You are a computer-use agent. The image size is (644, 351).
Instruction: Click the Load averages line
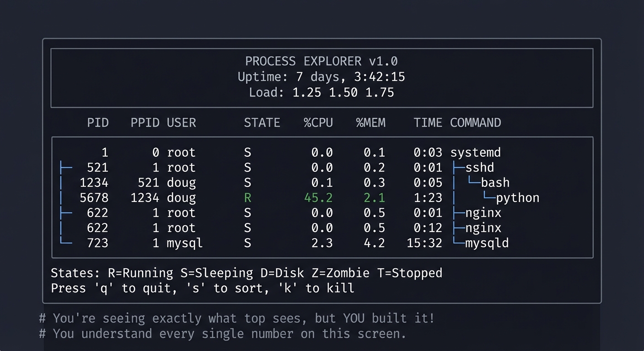[x=322, y=92]
